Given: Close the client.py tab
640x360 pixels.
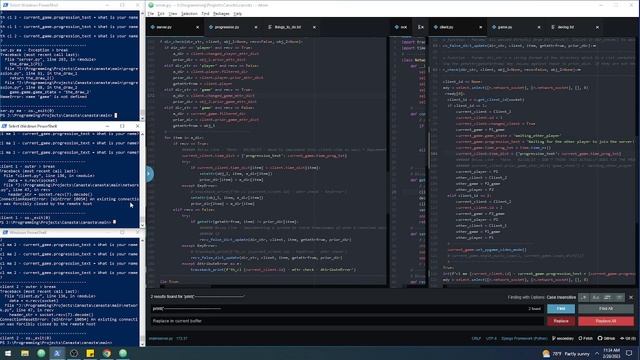Looking at the screenshot, I should 480,27.
